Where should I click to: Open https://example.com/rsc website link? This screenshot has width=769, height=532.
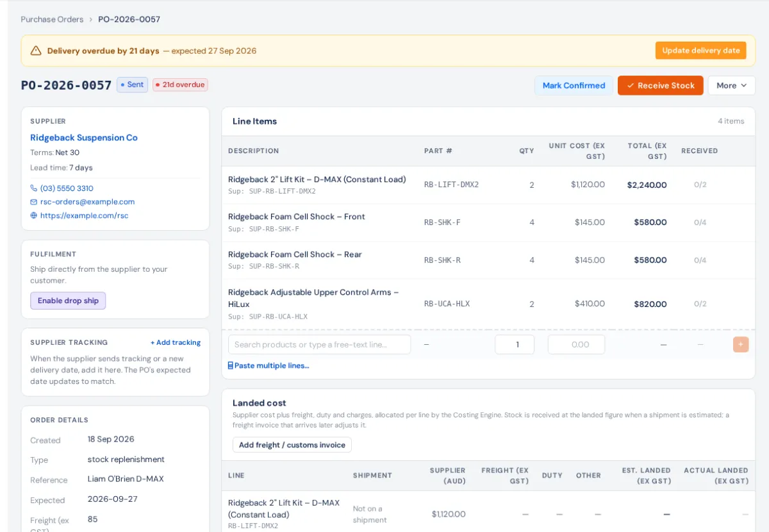tap(84, 215)
